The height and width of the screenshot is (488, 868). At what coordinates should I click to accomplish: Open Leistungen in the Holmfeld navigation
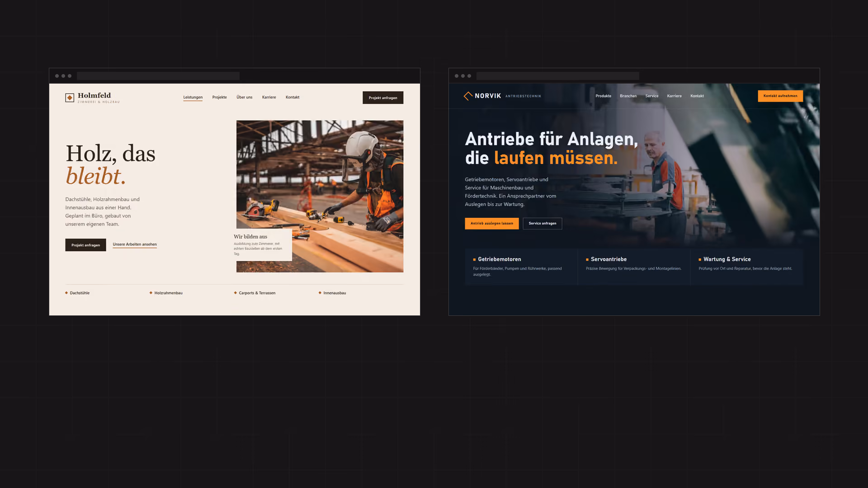193,97
